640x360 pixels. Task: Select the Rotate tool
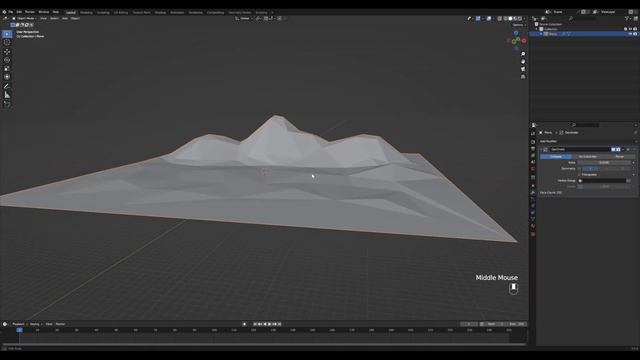(7, 60)
